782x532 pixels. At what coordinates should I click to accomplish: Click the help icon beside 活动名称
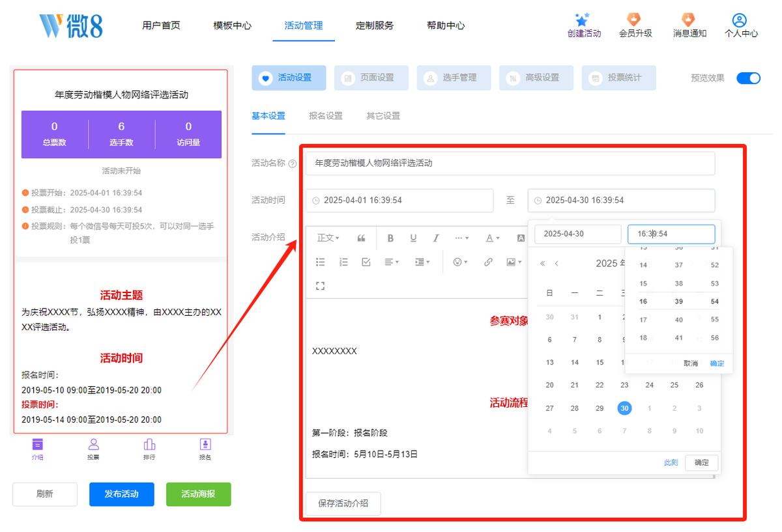pos(292,164)
